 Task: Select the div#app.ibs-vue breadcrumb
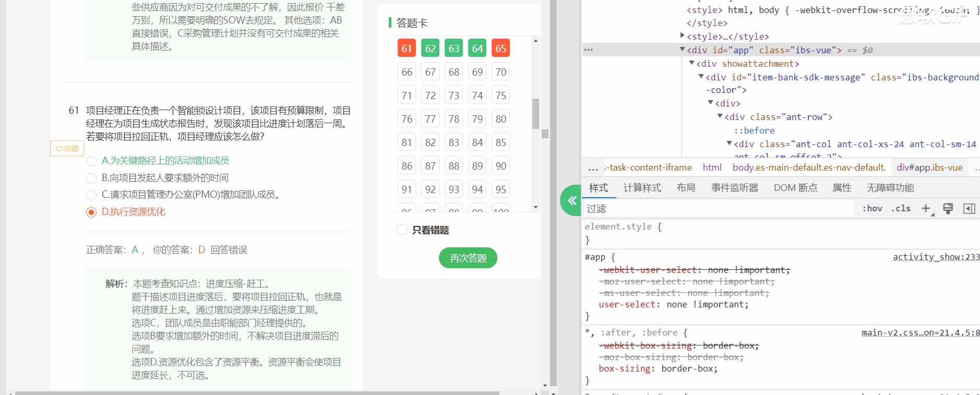coord(930,167)
